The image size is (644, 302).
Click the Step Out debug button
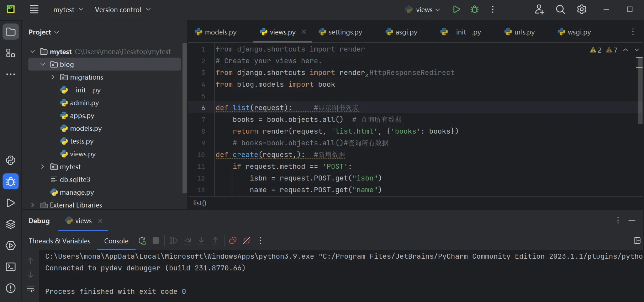[215, 241]
